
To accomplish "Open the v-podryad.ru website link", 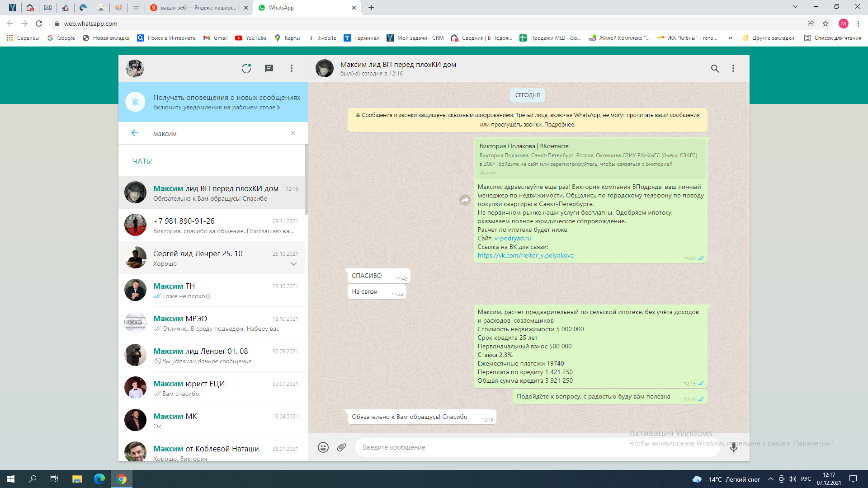I will click(512, 238).
